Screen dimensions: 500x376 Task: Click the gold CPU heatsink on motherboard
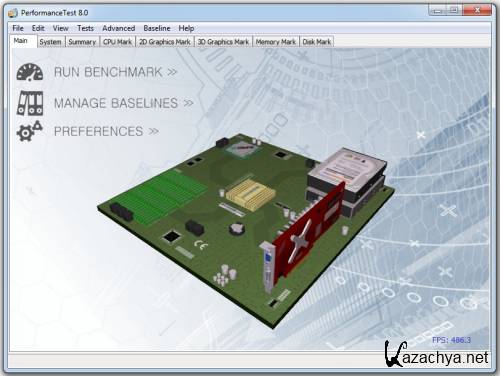click(x=251, y=194)
